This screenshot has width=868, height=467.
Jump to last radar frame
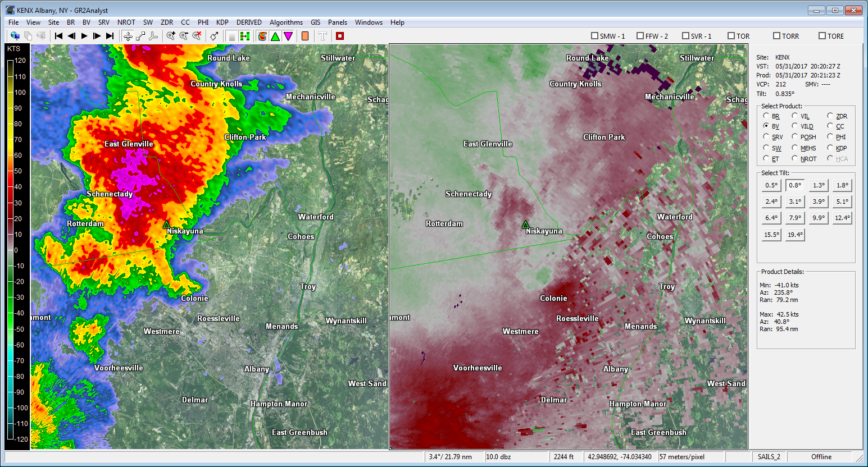point(110,36)
